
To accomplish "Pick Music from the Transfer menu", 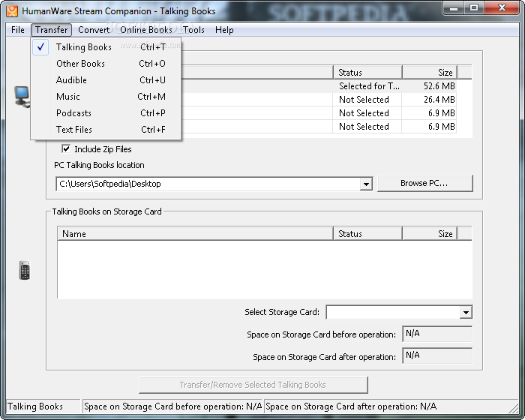I will click(106, 97).
